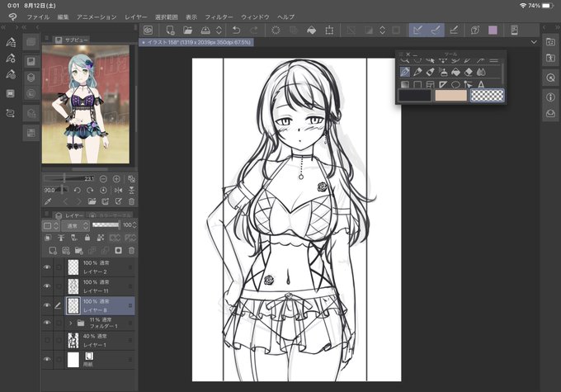Select the Airbrush tool in the tool palette
The height and width of the screenshot is (392, 561).
443,72
